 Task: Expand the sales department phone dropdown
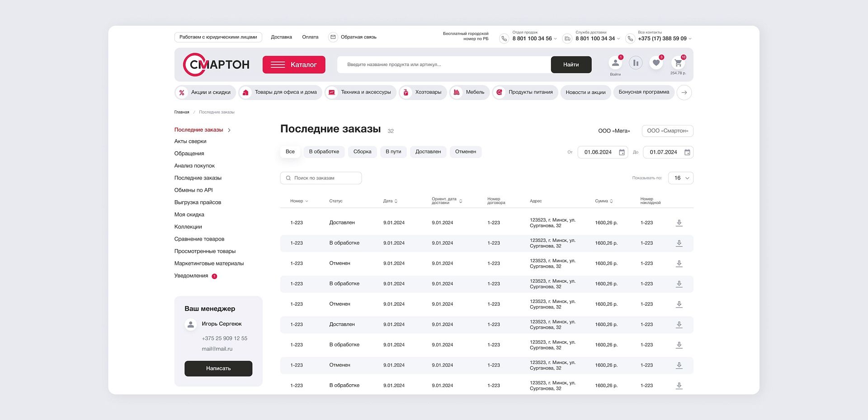pos(555,39)
